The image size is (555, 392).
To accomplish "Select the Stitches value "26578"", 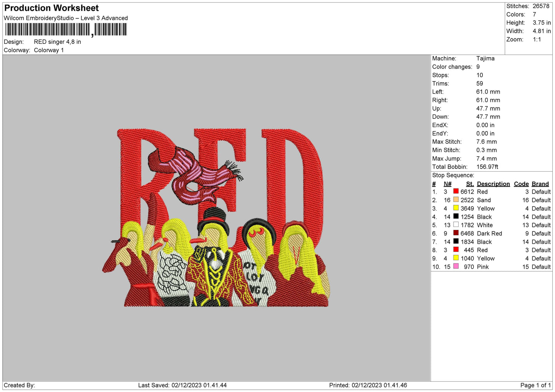I will click(x=541, y=6).
